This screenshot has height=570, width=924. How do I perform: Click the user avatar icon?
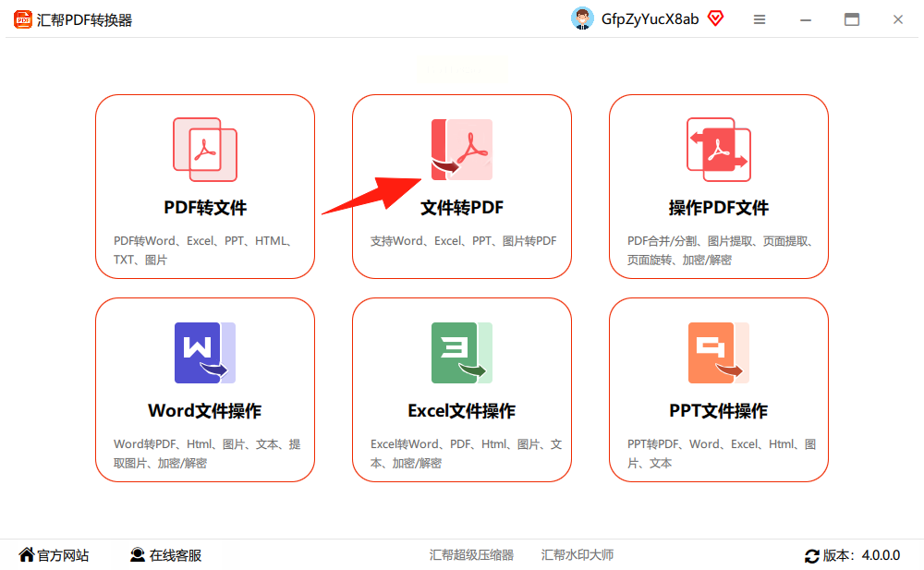click(582, 18)
